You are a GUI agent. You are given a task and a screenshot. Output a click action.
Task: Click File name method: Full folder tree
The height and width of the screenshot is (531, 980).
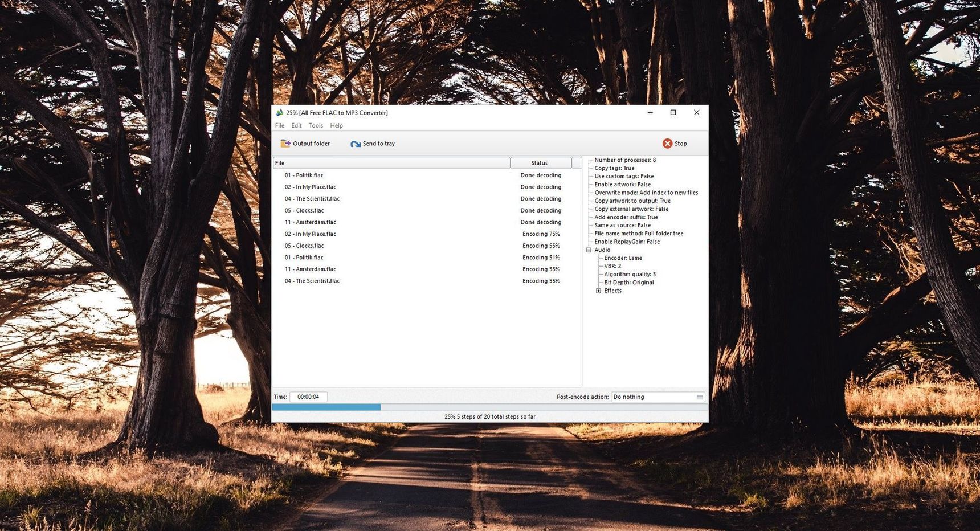tap(639, 234)
